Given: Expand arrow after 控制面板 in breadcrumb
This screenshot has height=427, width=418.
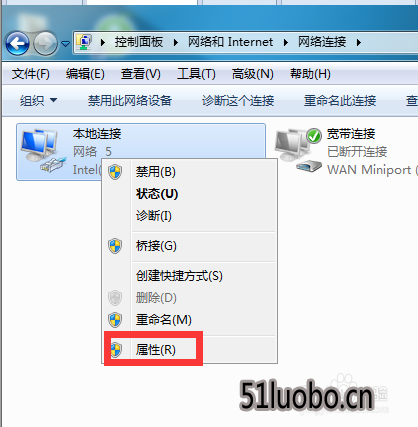Looking at the screenshot, I should [176, 43].
